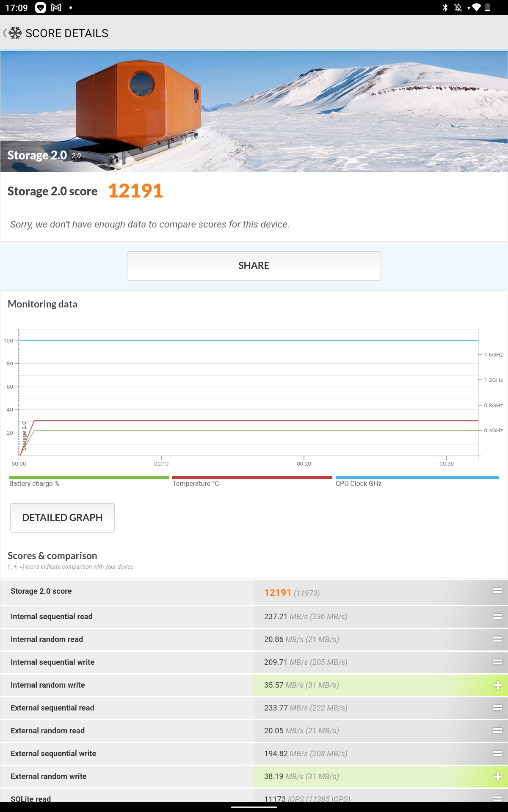
Task: Tap the snowflake back icon in header
Action: (x=14, y=33)
